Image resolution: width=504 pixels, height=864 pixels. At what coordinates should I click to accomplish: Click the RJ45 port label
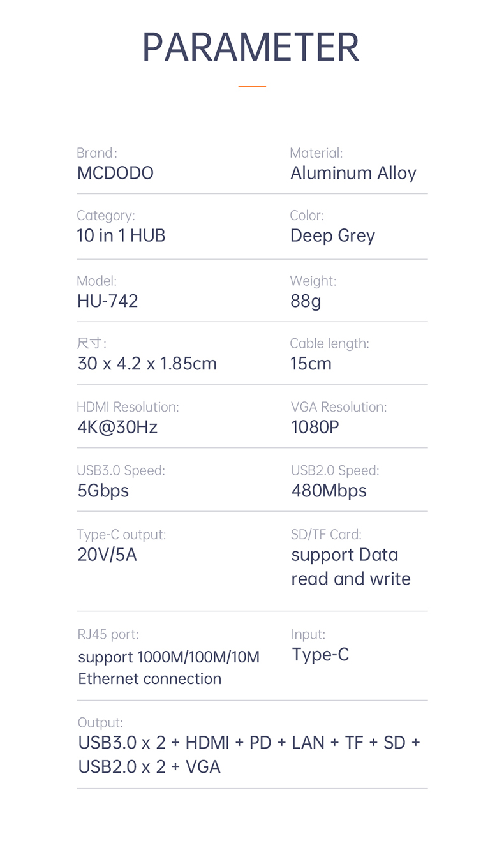[x=108, y=634]
